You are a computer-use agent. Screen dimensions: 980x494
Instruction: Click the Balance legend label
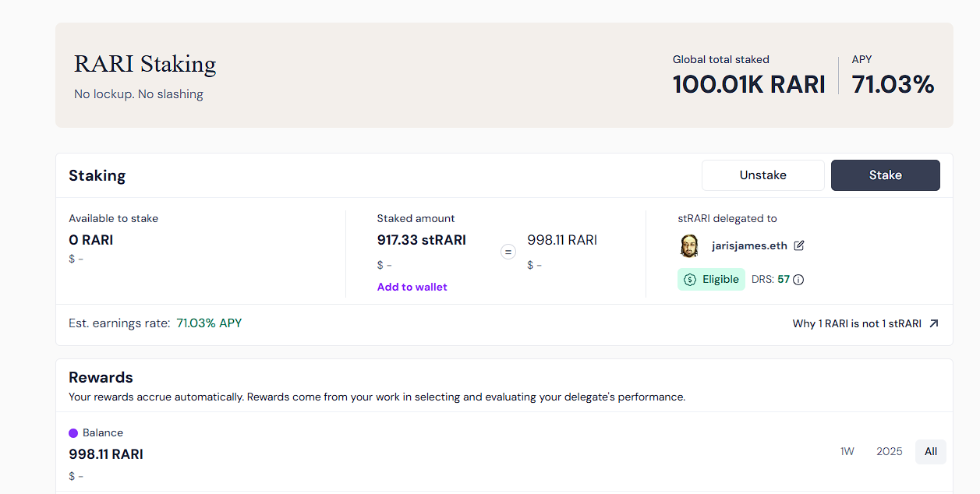tap(103, 433)
